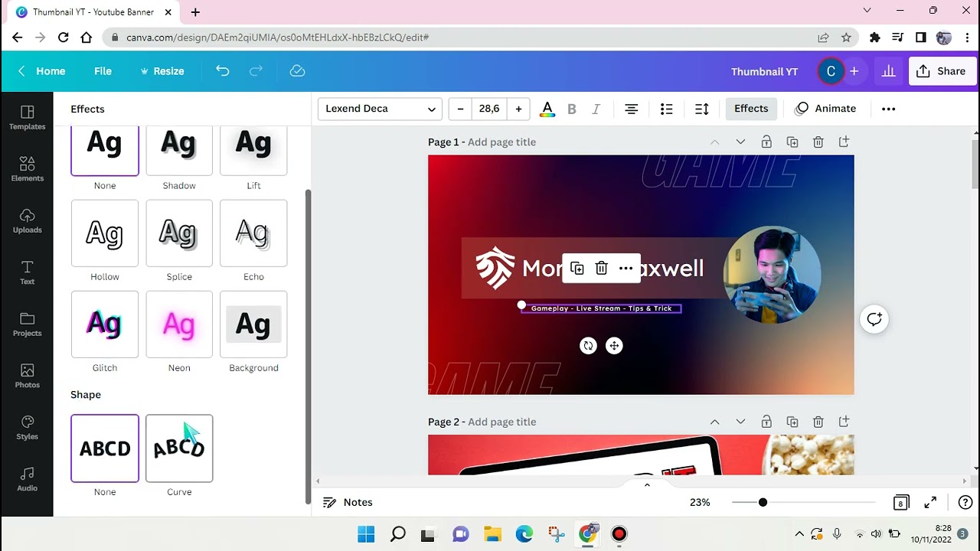Open more options for selected element

point(626,268)
